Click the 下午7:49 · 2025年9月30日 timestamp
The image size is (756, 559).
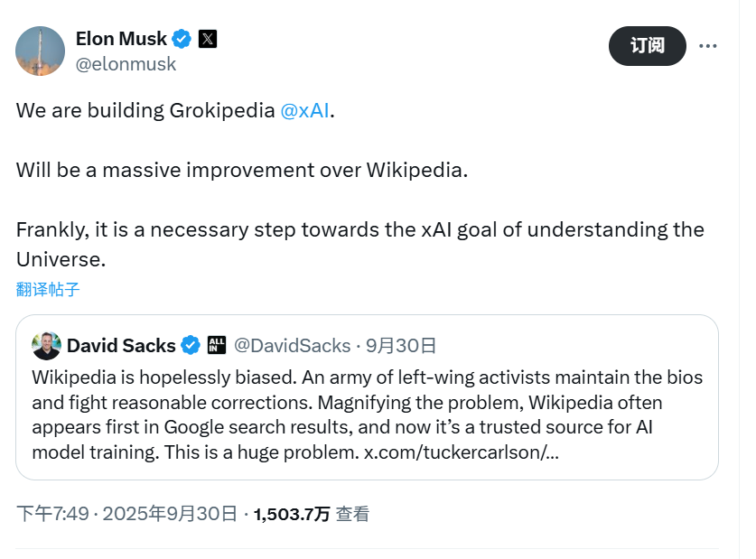126,514
